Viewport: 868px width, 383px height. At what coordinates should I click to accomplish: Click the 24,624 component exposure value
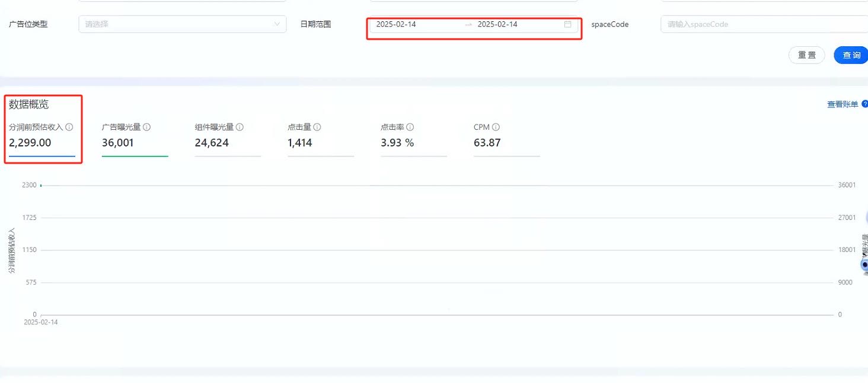coord(212,143)
